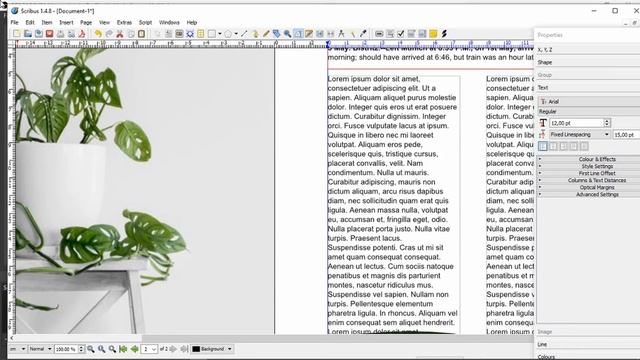Create a new document from toolbar
This screenshot has width=640, height=360.
(x=17, y=33)
